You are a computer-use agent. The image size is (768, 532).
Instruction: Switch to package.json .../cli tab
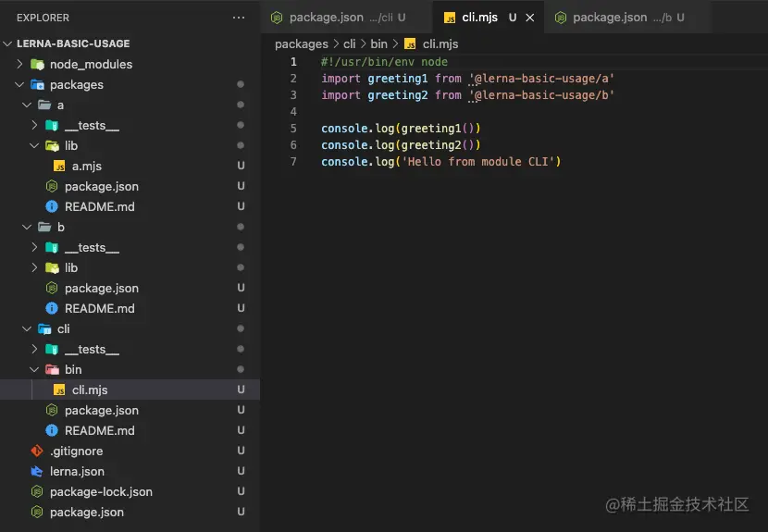[346, 18]
